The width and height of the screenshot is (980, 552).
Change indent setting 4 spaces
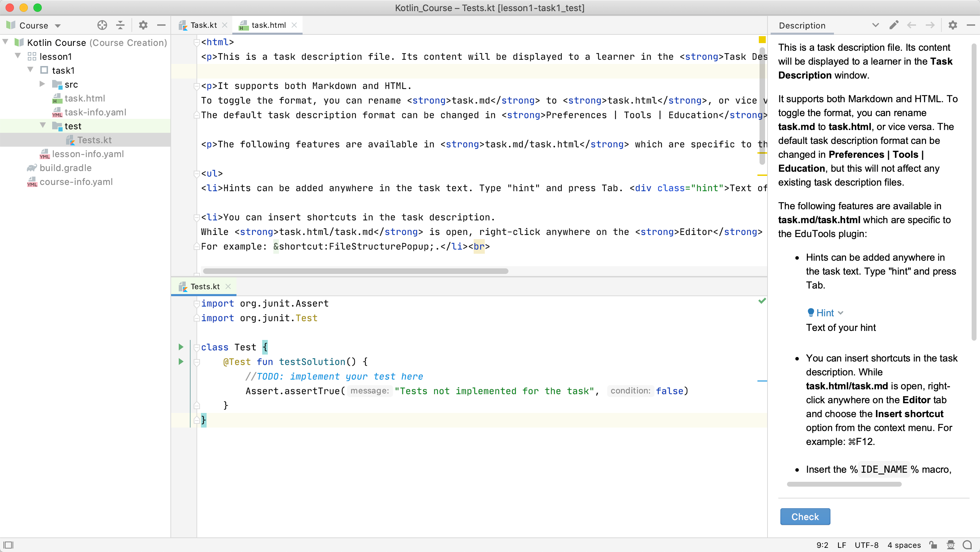[904, 545]
